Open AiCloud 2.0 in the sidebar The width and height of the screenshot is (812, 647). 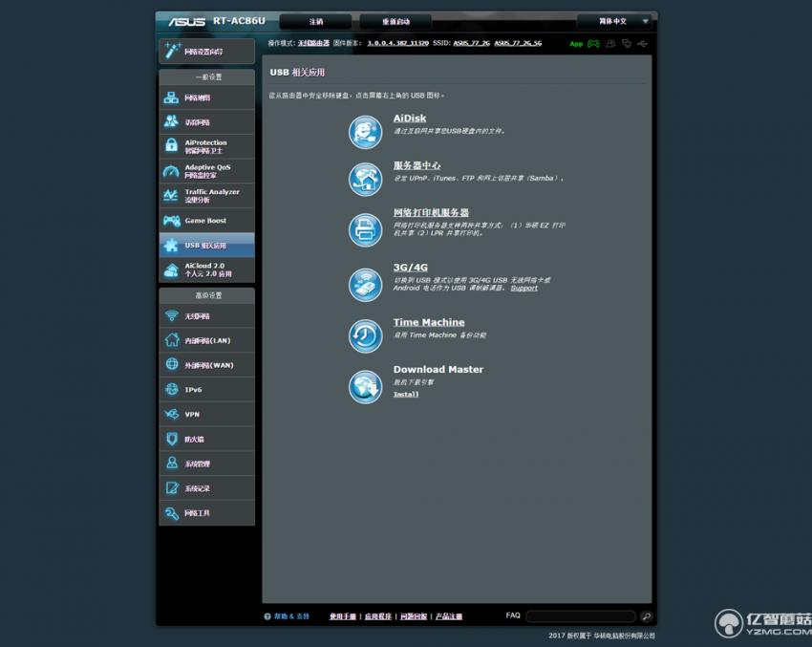click(x=206, y=270)
